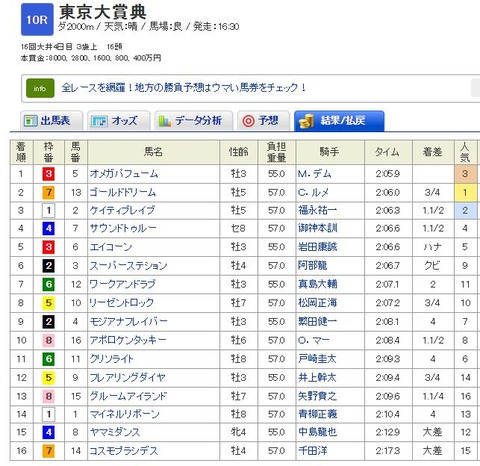
Task: Open jockey 真島大輔 link
Action: [x=317, y=284]
